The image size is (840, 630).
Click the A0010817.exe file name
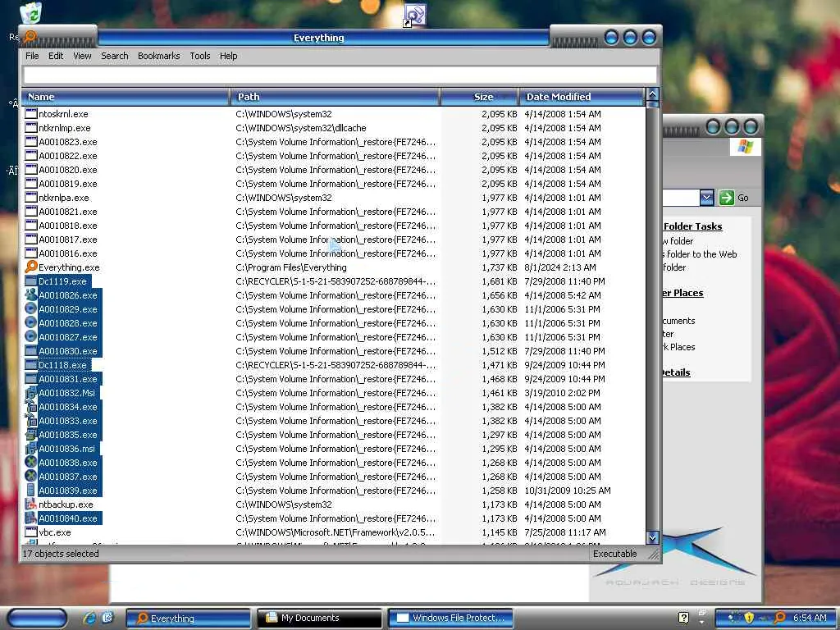pos(68,240)
